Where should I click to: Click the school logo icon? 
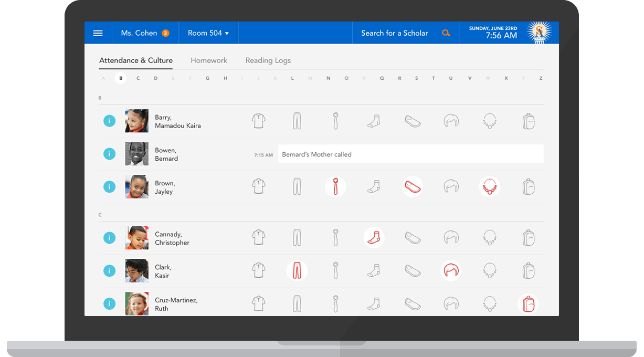[539, 33]
